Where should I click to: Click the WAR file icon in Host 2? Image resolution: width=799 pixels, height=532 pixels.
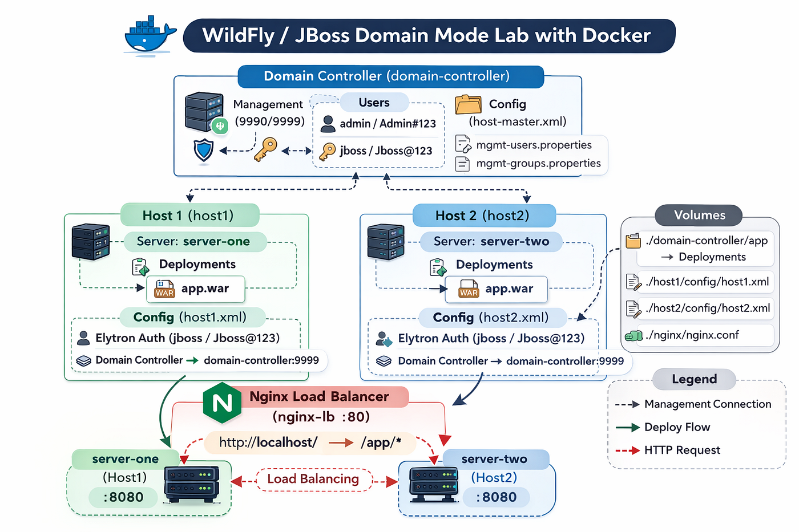(469, 289)
